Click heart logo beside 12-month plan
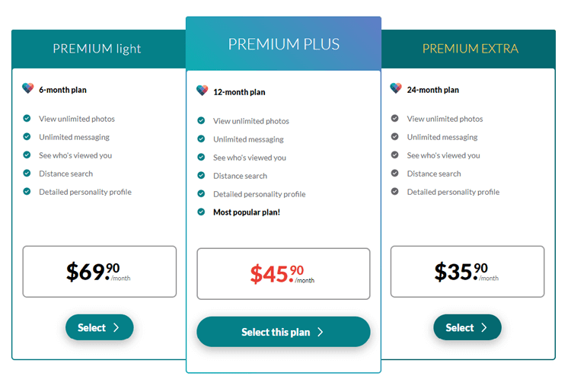The width and height of the screenshot is (571, 392). [202, 91]
